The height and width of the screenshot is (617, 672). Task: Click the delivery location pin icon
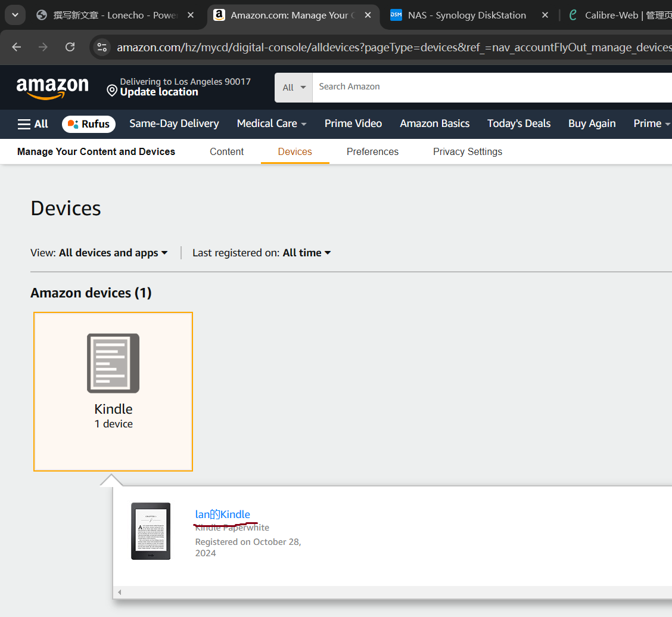point(111,91)
